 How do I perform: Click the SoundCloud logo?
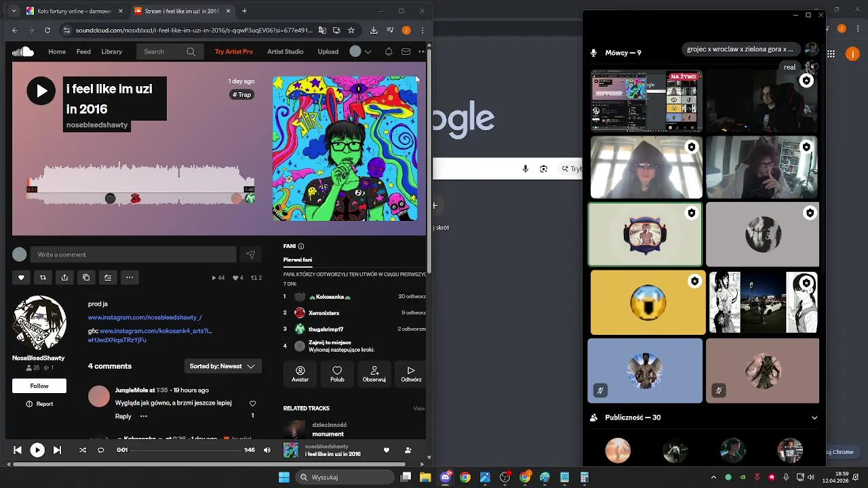[x=23, y=52]
